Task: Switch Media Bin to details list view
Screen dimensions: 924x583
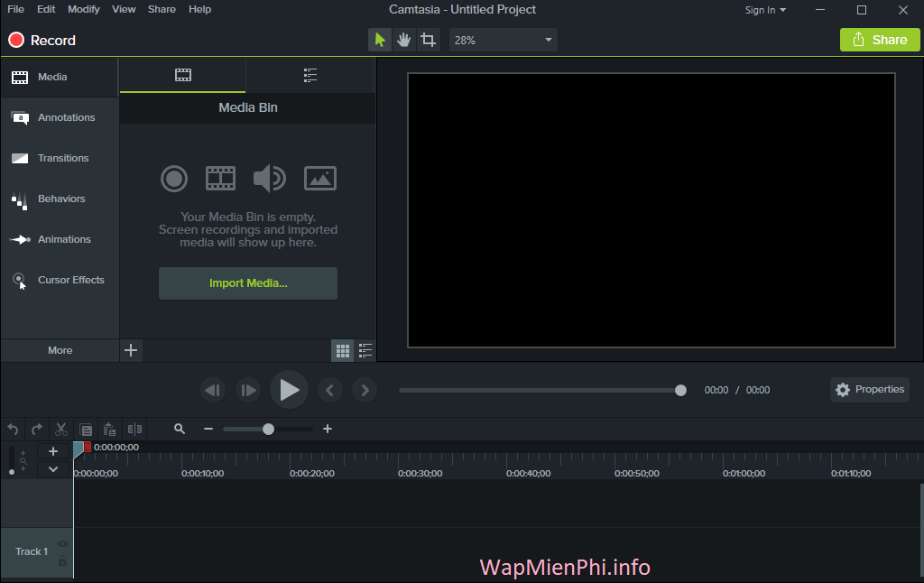Action: [365, 351]
